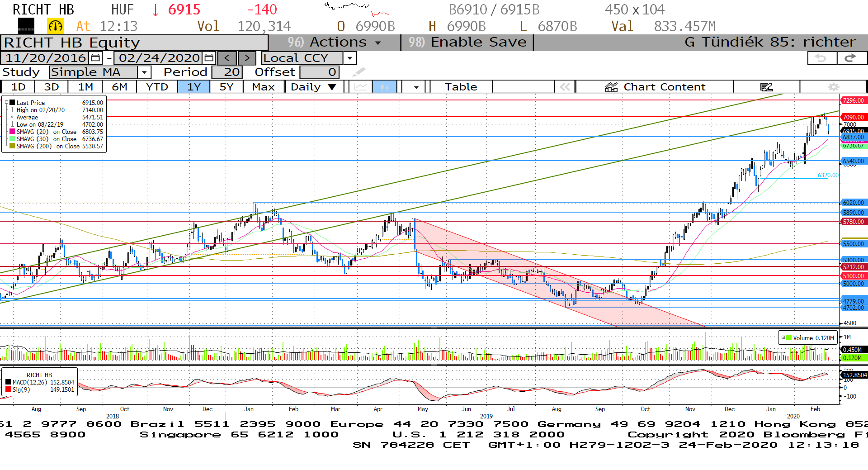Select the Max range toggle
This screenshot has height=470, width=868.
264,87
